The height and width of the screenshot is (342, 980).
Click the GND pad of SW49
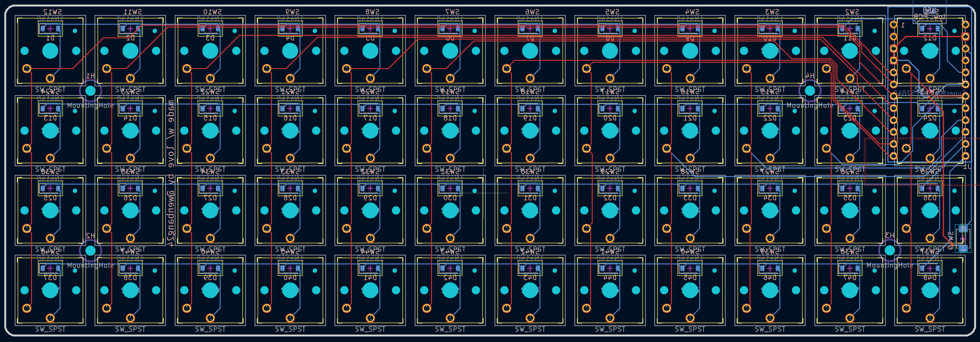963,249
